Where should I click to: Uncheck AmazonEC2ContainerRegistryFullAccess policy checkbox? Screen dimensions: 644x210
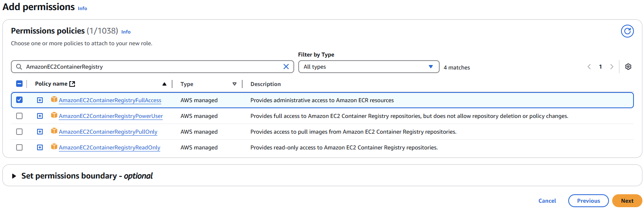19,100
